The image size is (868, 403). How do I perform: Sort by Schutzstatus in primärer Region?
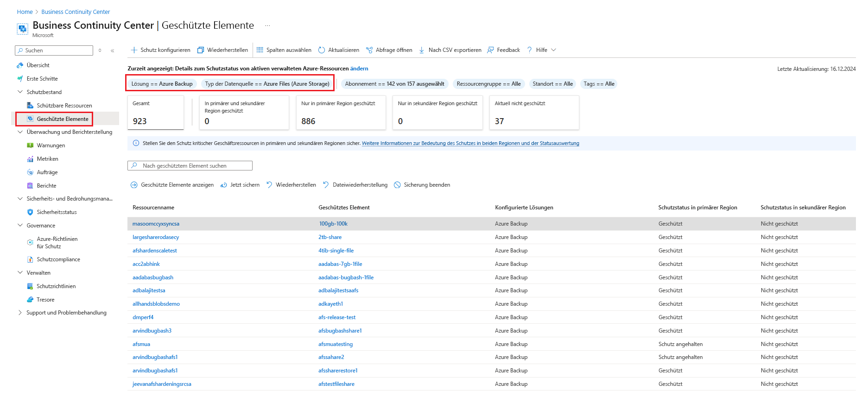coord(697,208)
